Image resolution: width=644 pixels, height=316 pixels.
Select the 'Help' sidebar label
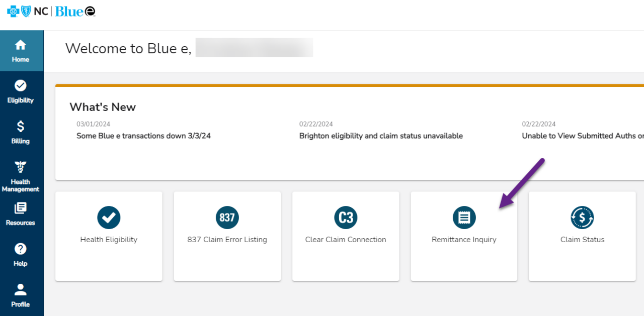21,263
